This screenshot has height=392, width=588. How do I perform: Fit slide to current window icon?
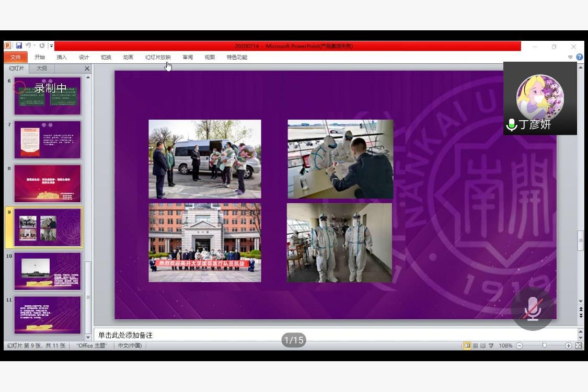pos(579,346)
